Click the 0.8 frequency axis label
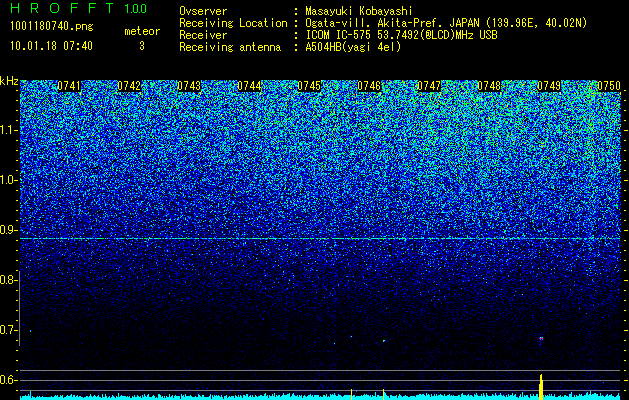 click(x=8, y=280)
